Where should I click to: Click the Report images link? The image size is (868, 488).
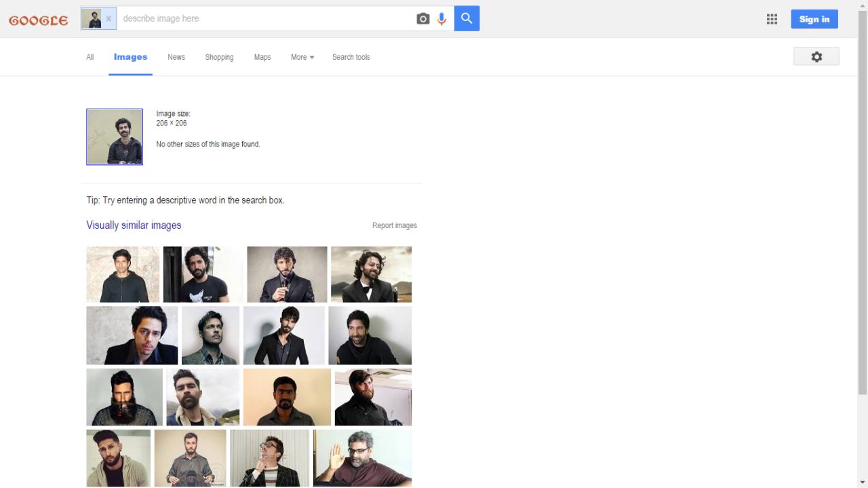pyautogui.click(x=394, y=225)
